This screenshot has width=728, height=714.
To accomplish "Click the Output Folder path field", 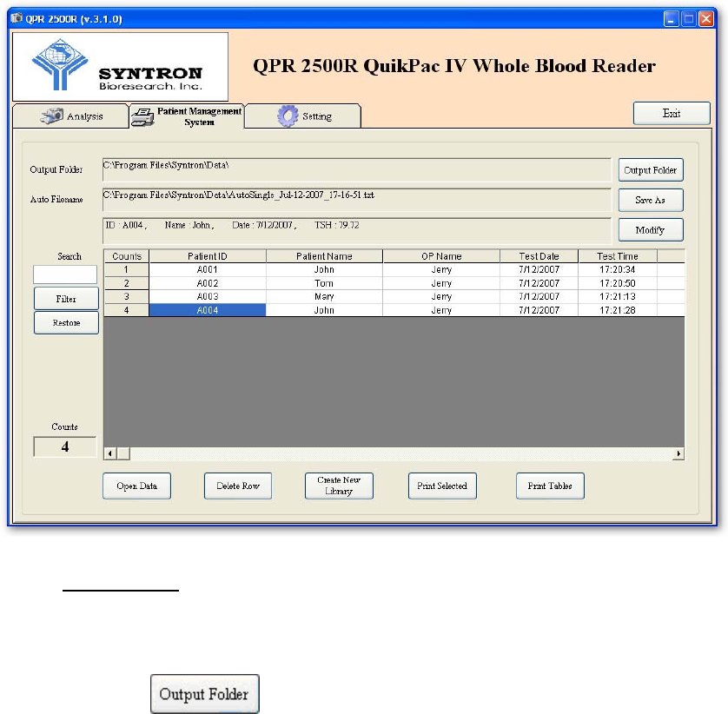I will [x=357, y=169].
